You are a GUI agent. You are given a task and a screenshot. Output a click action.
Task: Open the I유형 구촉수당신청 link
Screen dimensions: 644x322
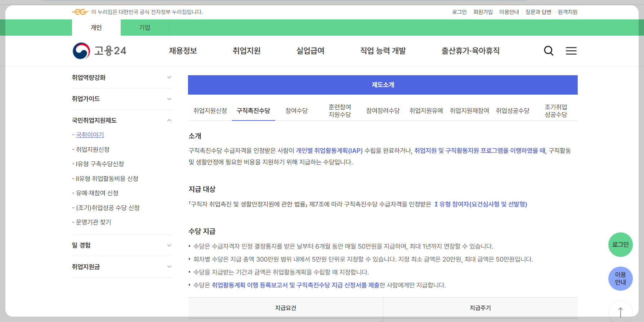pyautogui.click(x=100, y=164)
